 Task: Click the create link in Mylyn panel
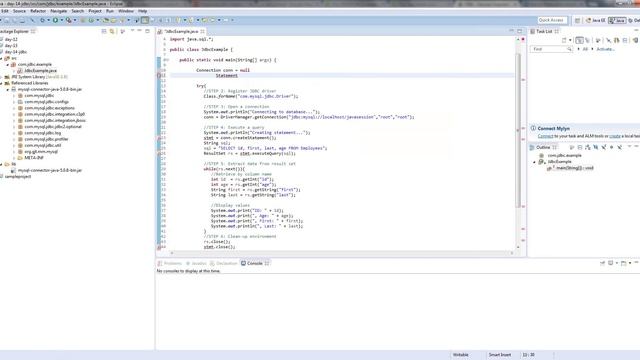click(x=615, y=136)
